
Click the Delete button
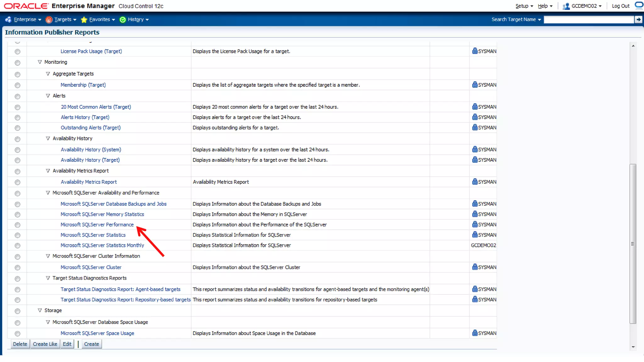pos(20,344)
